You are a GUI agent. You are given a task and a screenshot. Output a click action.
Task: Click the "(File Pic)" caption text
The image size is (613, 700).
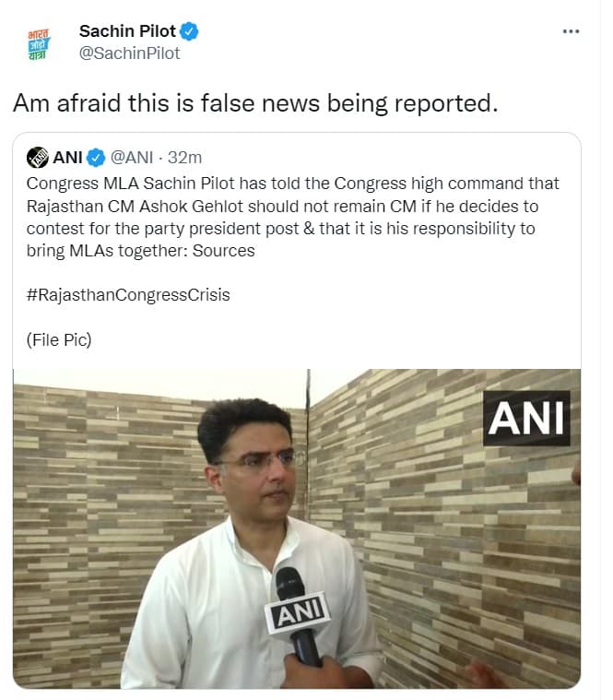[x=60, y=339]
